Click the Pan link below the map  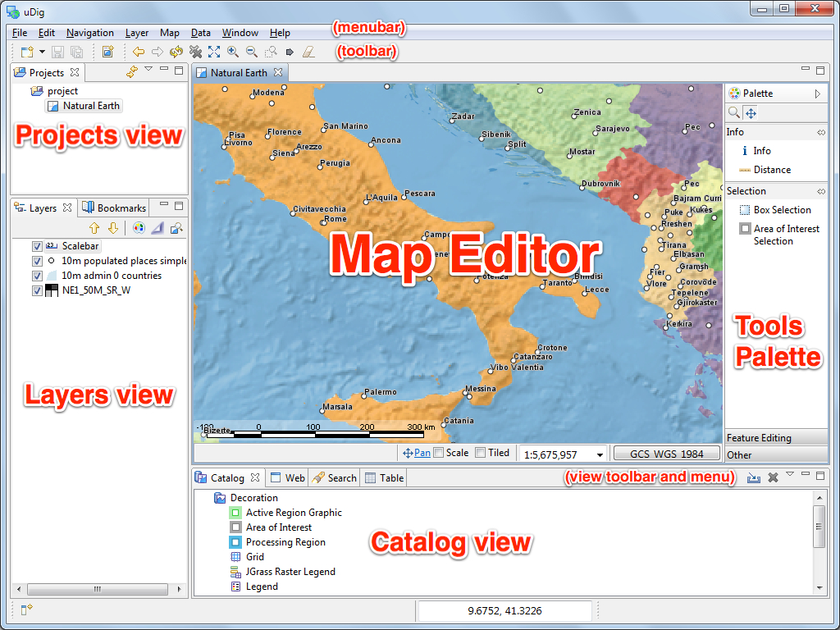[422, 453]
